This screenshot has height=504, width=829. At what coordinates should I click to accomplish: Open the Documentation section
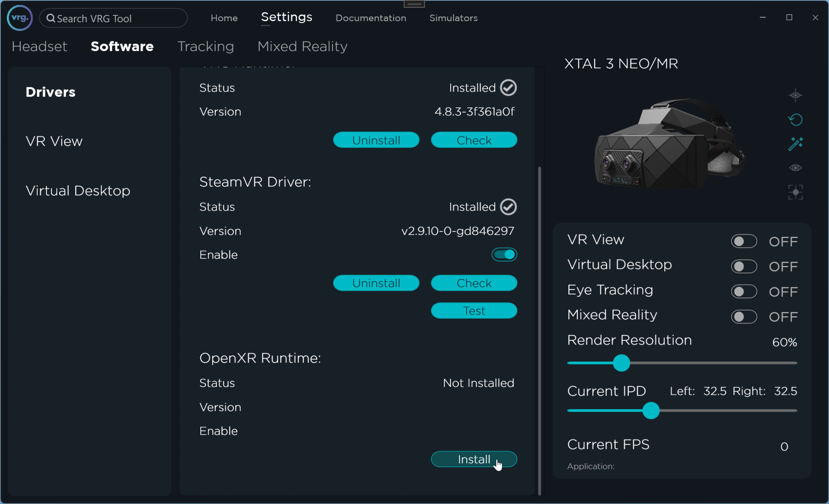[x=370, y=18]
